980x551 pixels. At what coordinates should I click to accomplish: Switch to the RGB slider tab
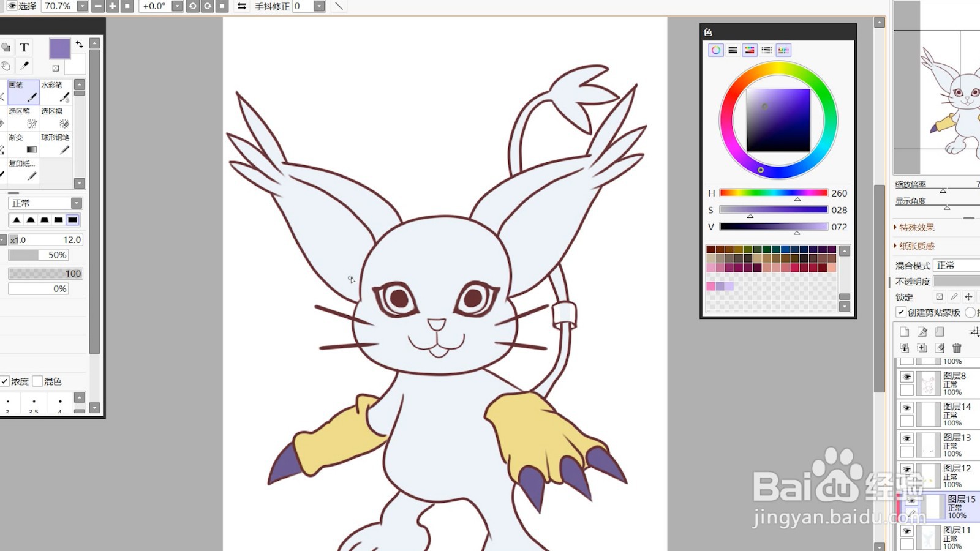(733, 50)
